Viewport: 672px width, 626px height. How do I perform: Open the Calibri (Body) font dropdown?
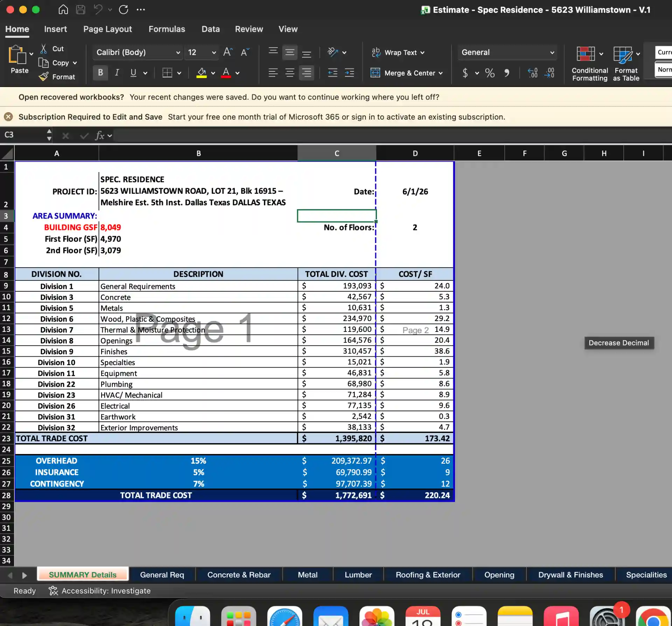point(178,52)
